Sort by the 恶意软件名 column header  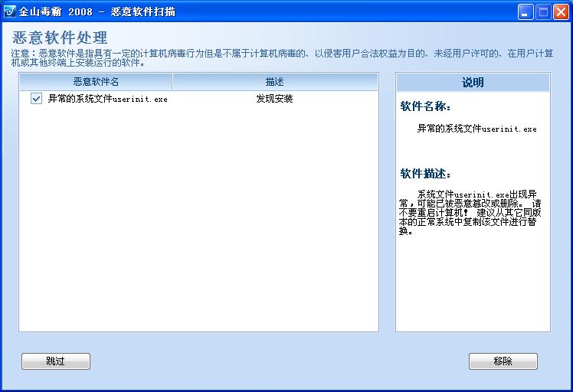[x=96, y=82]
